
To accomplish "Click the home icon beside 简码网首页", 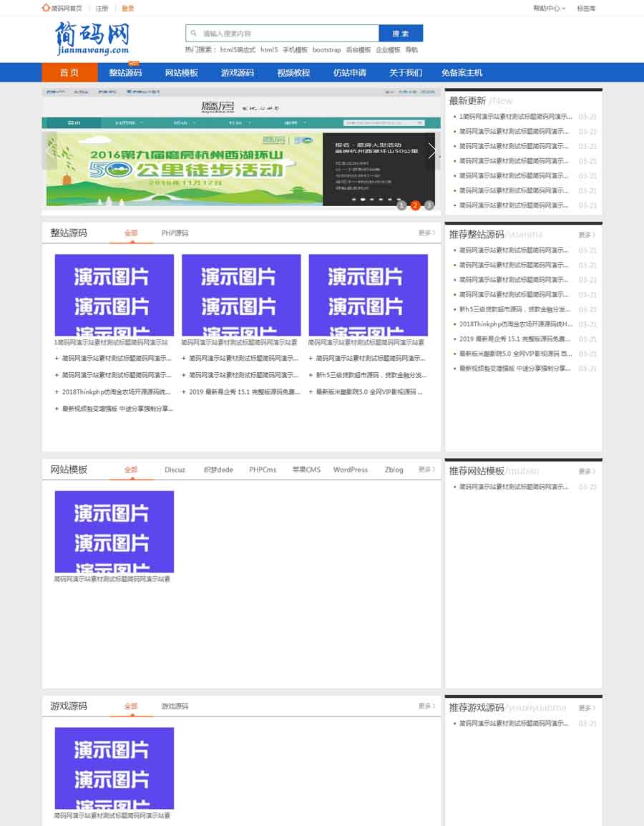I will [x=47, y=8].
